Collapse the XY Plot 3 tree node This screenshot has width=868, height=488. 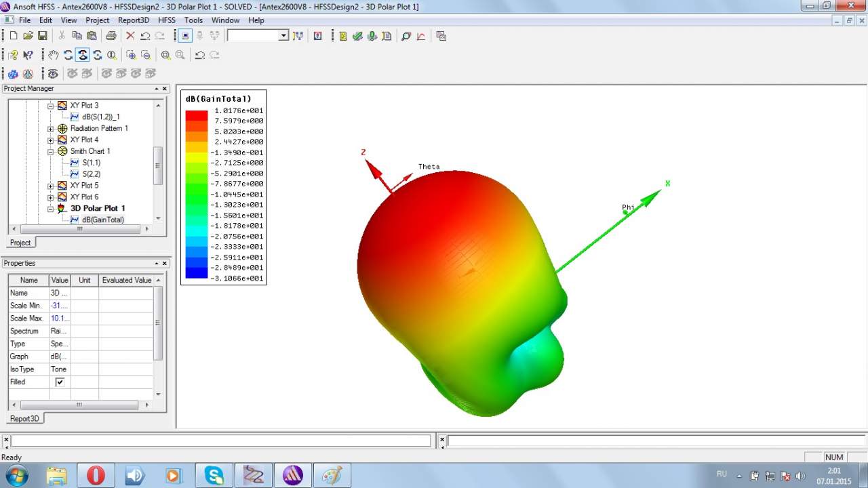(51, 106)
